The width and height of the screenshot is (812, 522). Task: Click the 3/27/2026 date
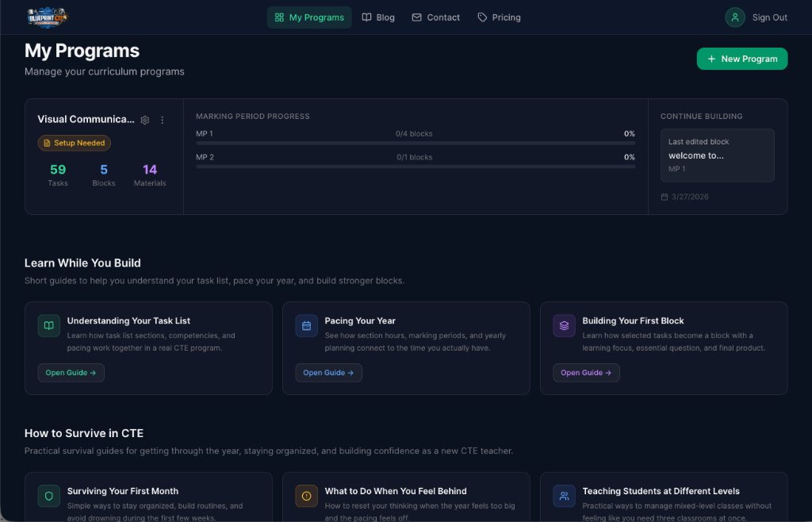pos(690,197)
